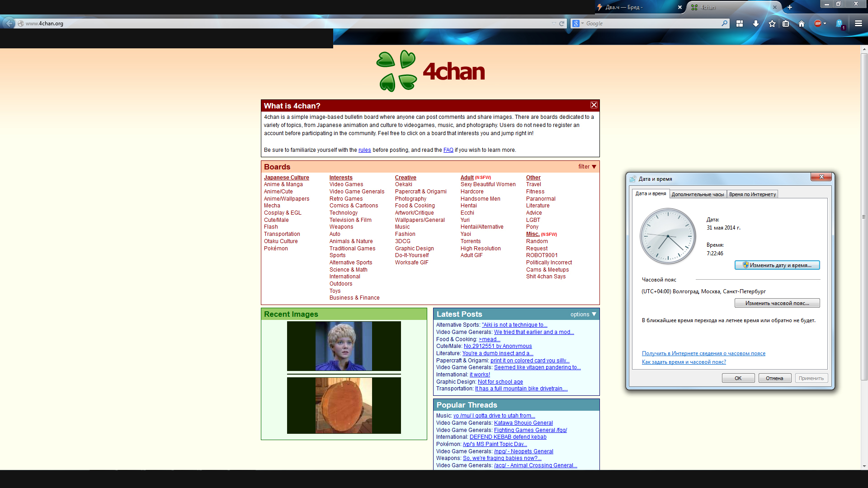Open the Science & Math board
This screenshot has height=488, width=868.
click(348, 270)
